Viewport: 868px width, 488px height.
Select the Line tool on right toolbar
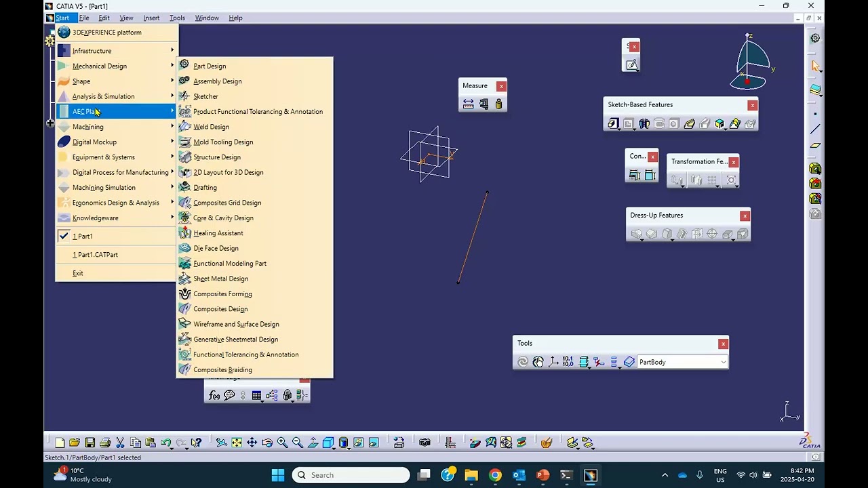pos(815,129)
